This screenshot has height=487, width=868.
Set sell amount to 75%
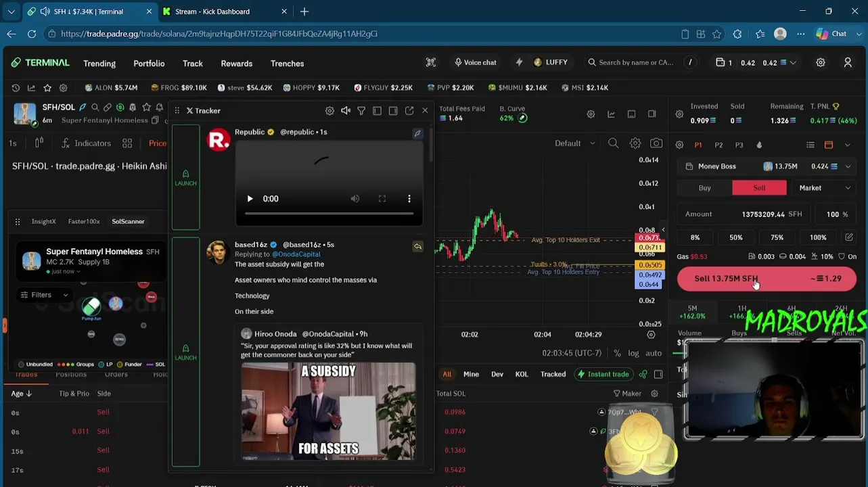[777, 237]
